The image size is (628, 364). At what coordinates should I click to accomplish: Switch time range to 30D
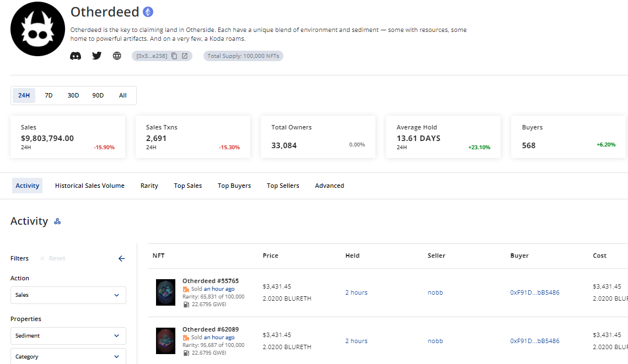[73, 95]
